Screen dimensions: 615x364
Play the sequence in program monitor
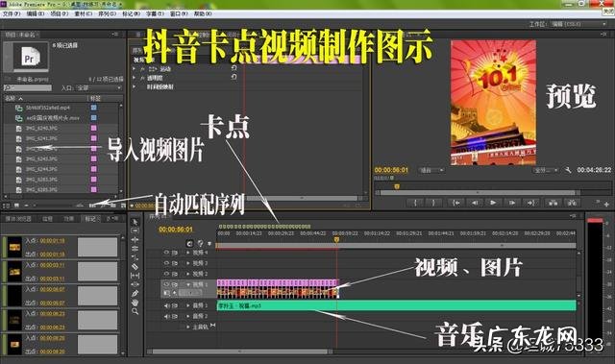click(493, 203)
